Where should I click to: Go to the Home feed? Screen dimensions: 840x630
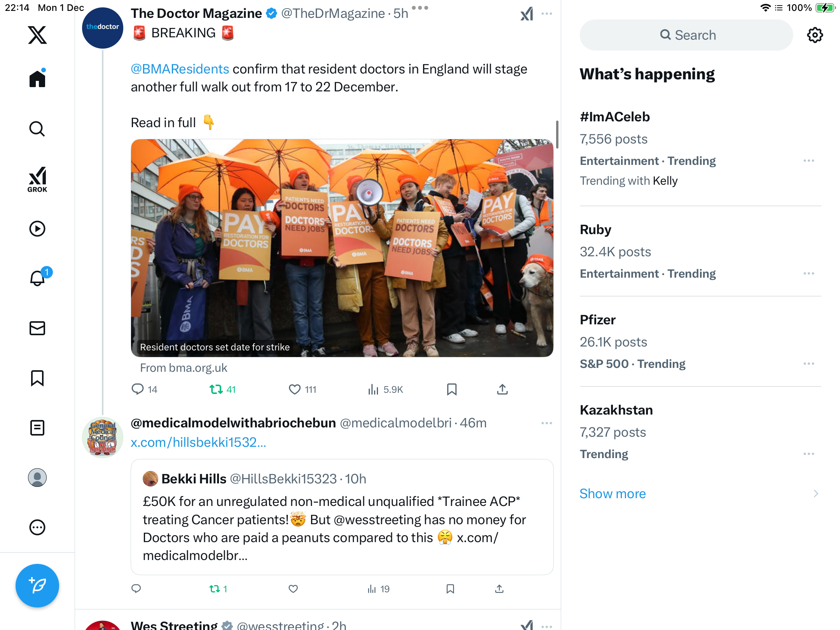(37, 79)
